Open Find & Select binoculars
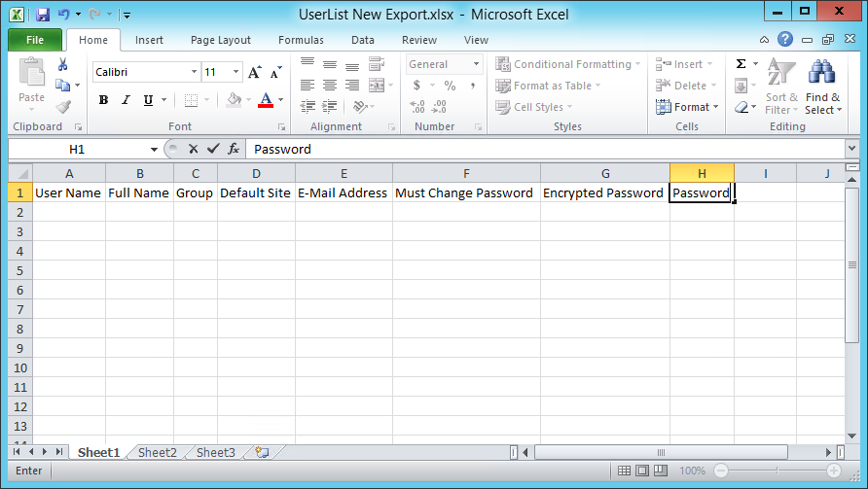This screenshot has width=868, height=489. pyautogui.click(x=822, y=87)
